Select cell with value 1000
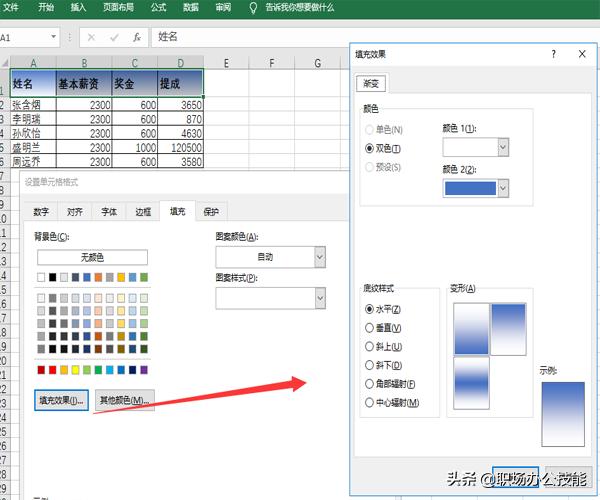Viewport: 600px width, 500px height. coord(135,147)
